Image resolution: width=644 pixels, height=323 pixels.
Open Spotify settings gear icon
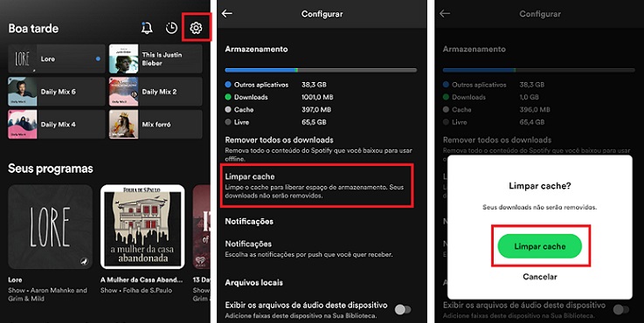click(196, 28)
